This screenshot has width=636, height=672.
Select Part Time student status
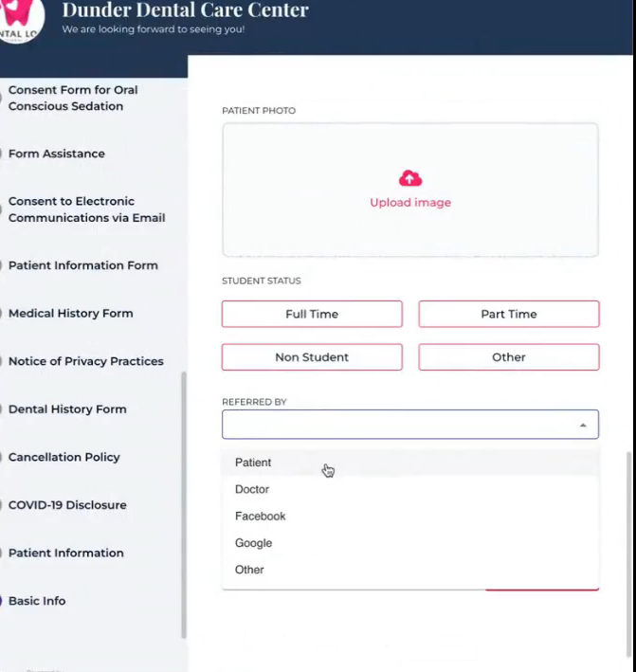click(x=508, y=314)
